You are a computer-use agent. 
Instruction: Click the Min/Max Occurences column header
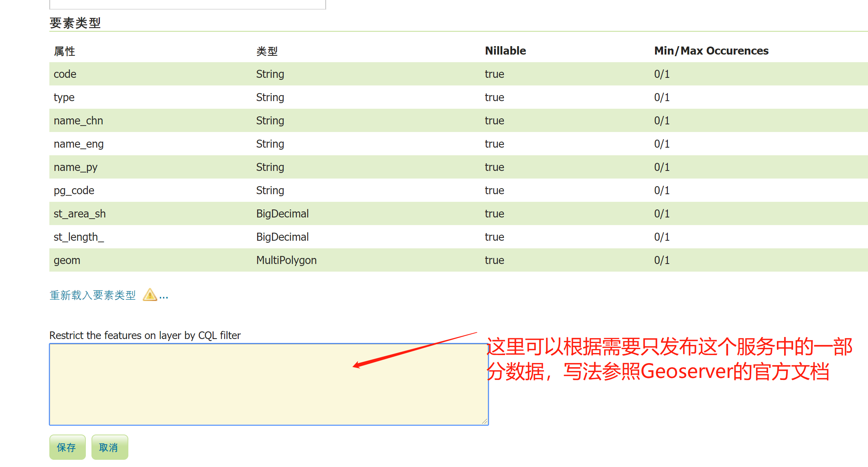711,51
